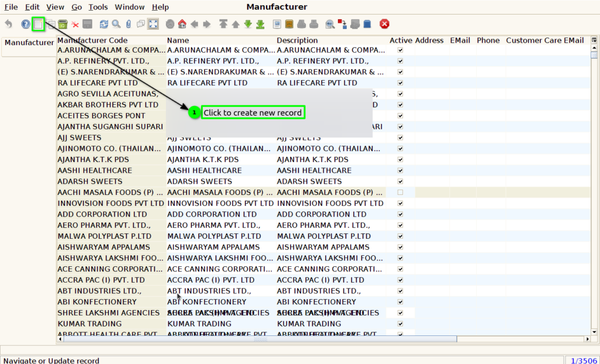Toggle Active checkbox for AJJ SWEETS
600x364 pixels.
tap(400, 138)
